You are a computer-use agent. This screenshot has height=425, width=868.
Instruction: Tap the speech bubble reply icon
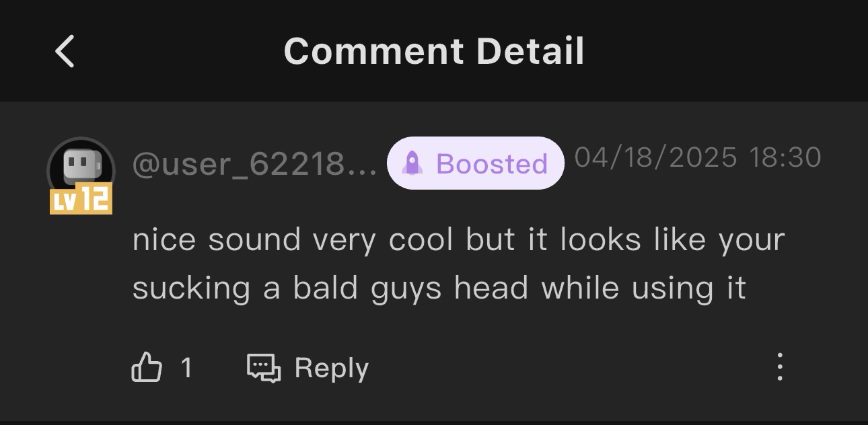point(264,368)
